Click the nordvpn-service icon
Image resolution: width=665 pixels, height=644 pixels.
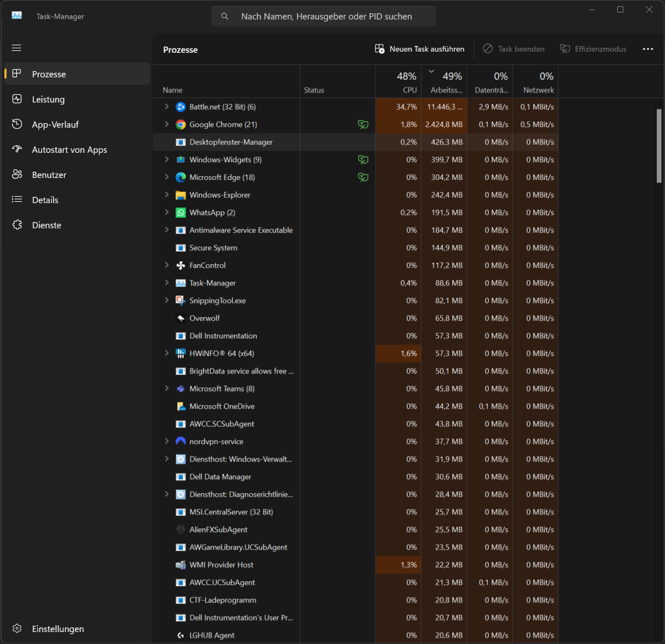pos(181,441)
